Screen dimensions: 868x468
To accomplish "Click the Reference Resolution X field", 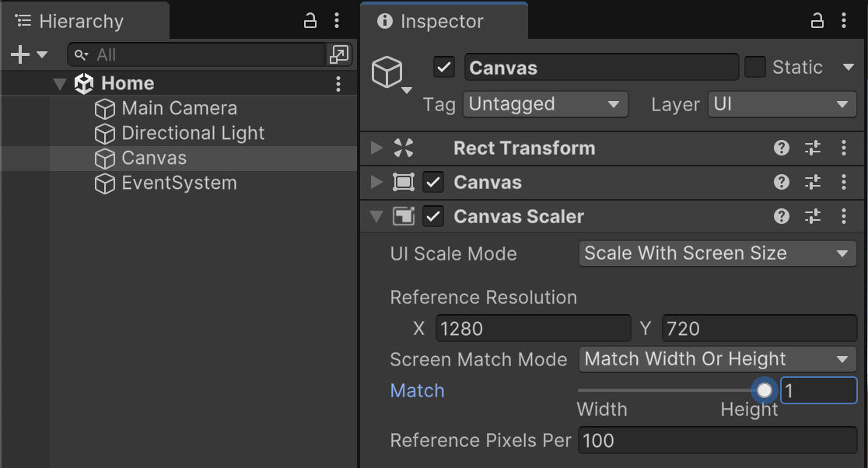I will tap(533, 329).
